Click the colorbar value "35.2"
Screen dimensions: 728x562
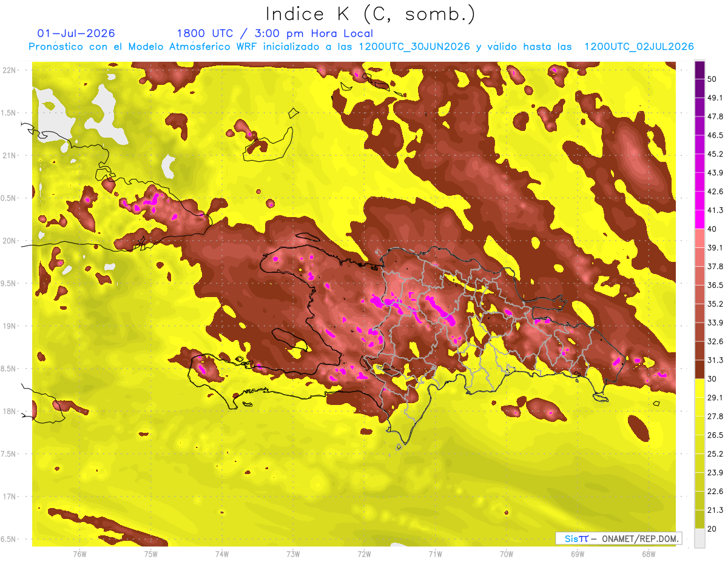[x=715, y=304]
